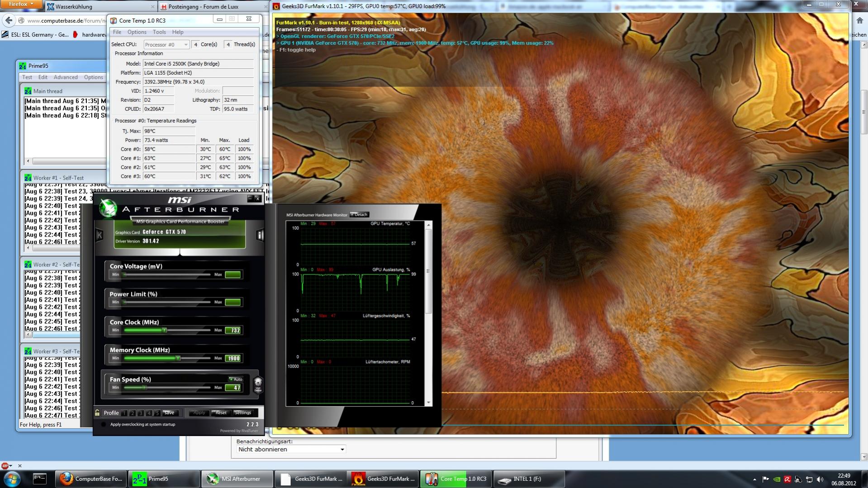Click the Core Voltage slider in Afterburner
Screen dimensions: 868x488
[167, 275]
